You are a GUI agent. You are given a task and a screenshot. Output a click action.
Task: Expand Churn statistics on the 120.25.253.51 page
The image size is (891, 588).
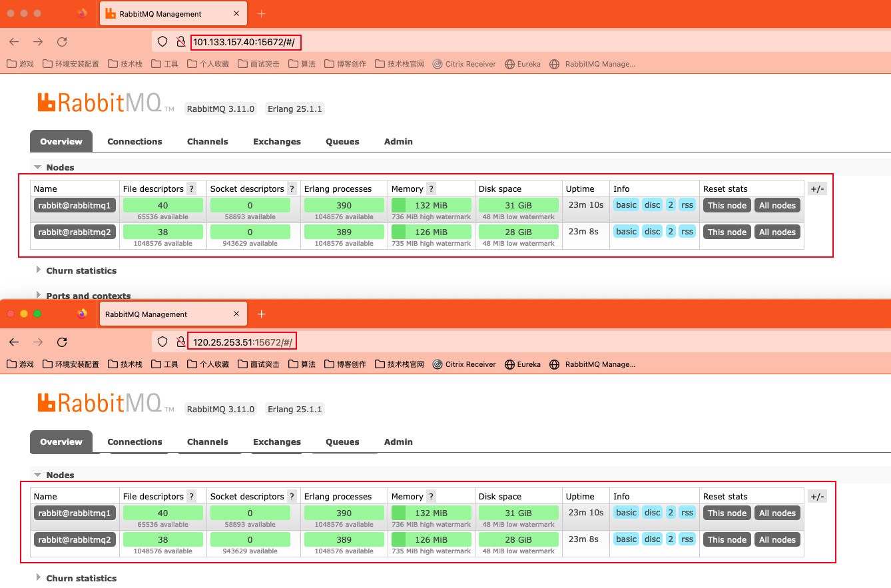tap(76, 578)
